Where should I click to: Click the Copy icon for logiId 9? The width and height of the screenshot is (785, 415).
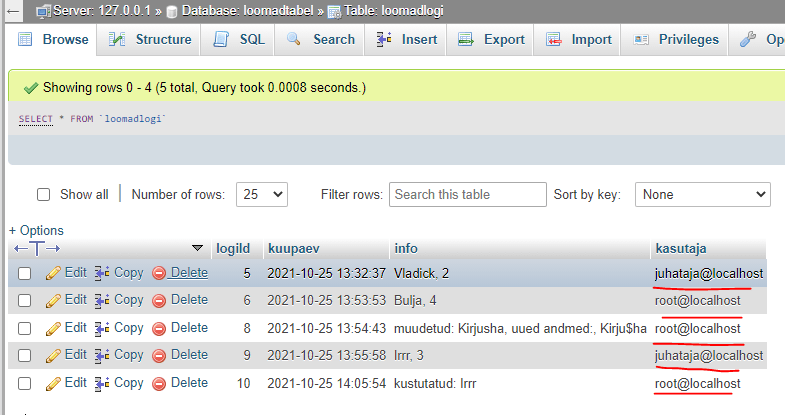(x=102, y=355)
